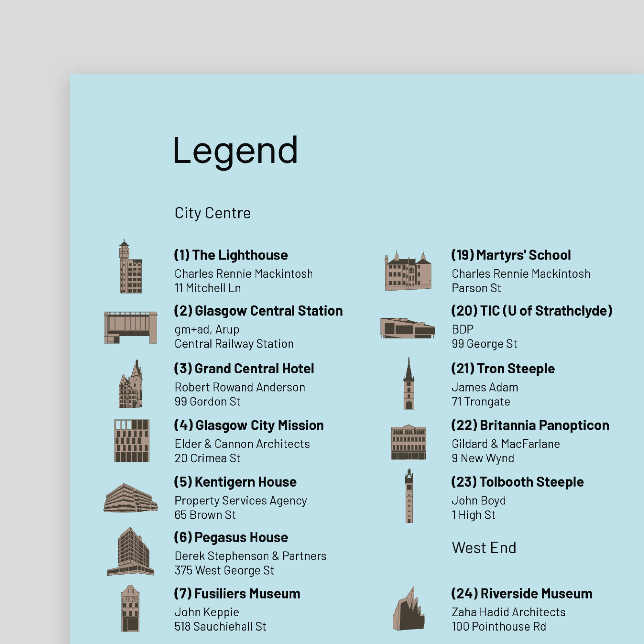Image resolution: width=644 pixels, height=644 pixels.
Task: Click 'Charles Rennie Mackintosh' under Martyrs' School
Action: click(x=521, y=274)
